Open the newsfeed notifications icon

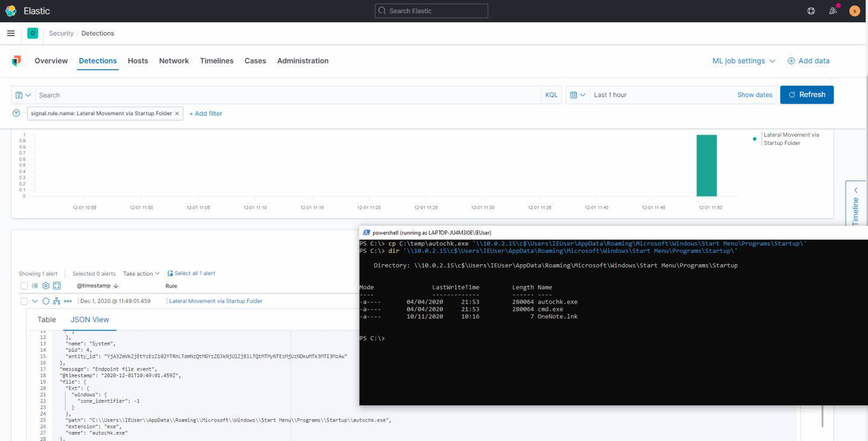click(833, 11)
